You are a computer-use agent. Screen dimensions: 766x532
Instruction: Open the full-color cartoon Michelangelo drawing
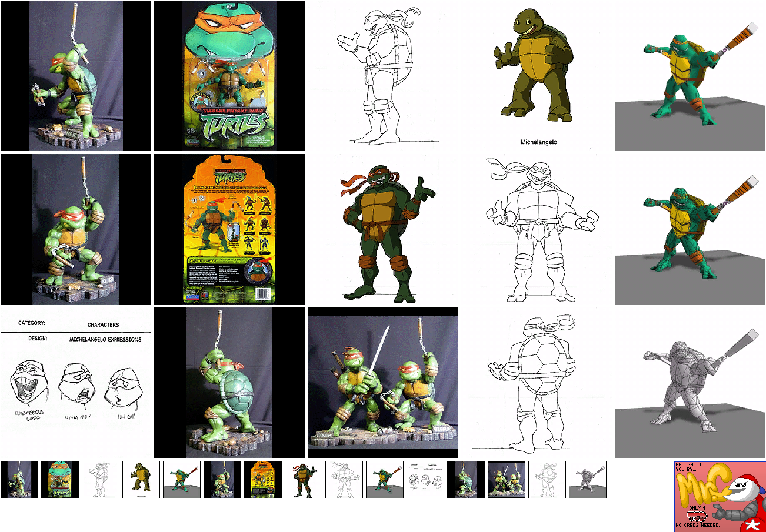pyautogui.click(x=383, y=229)
